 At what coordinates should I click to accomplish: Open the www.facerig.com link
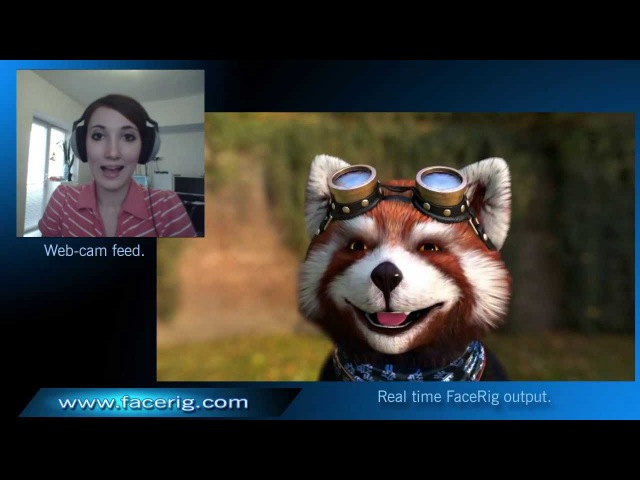(x=153, y=403)
